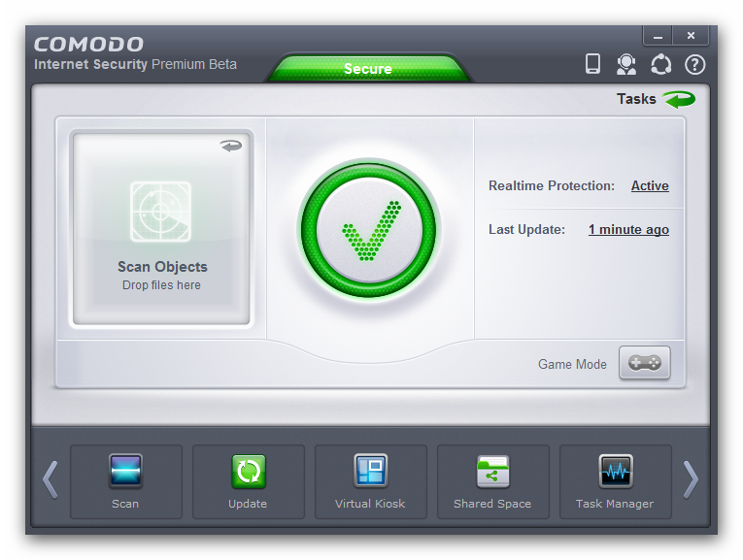This screenshot has height=560, width=743.
Task: Open Task Manager shortcut
Action: point(615,482)
